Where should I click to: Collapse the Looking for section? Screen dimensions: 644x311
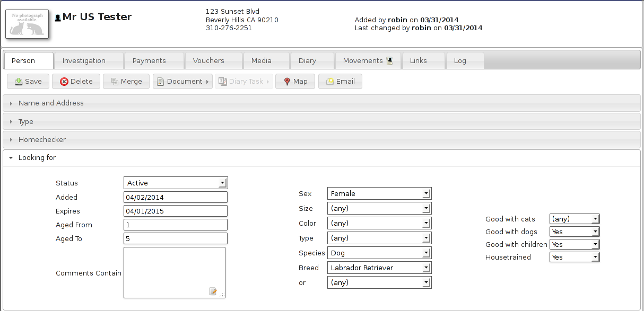(37, 158)
